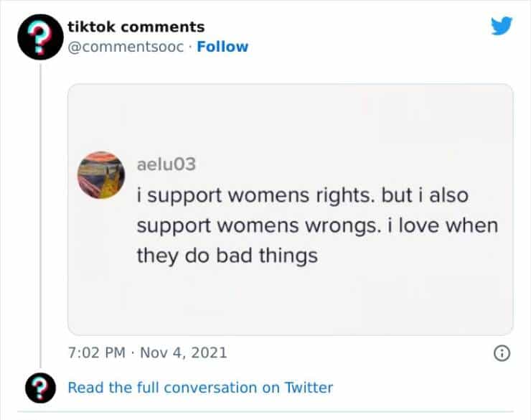Click the vertical thread line under the avatar
Image resolution: width=531 pixels, height=420 pixels.
41,215
